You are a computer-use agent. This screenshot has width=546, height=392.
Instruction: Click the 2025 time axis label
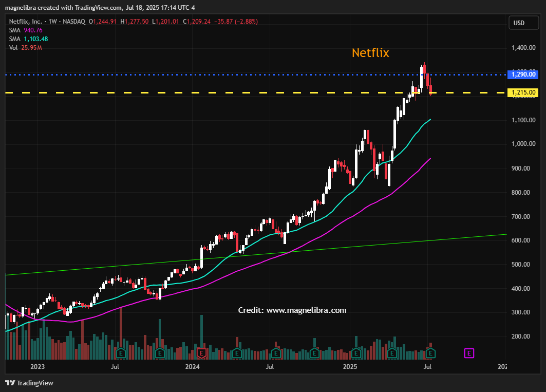(x=350, y=366)
